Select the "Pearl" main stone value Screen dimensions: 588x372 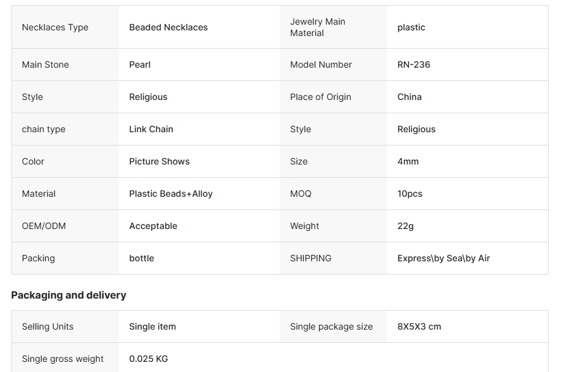click(x=140, y=65)
